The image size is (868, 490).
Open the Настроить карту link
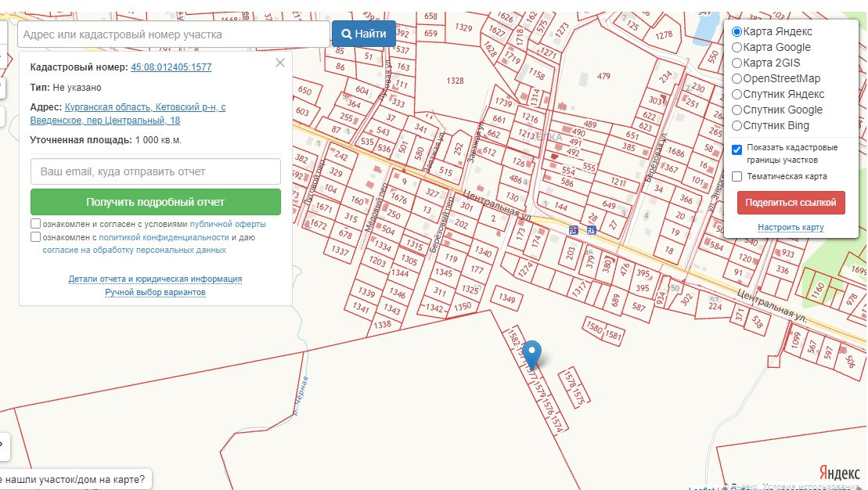point(791,227)
